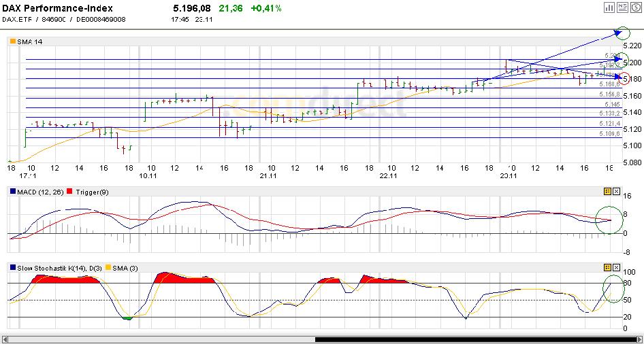Select the SMA 14 legend label
The image size is (644, 344).
(x=29, y=41)
